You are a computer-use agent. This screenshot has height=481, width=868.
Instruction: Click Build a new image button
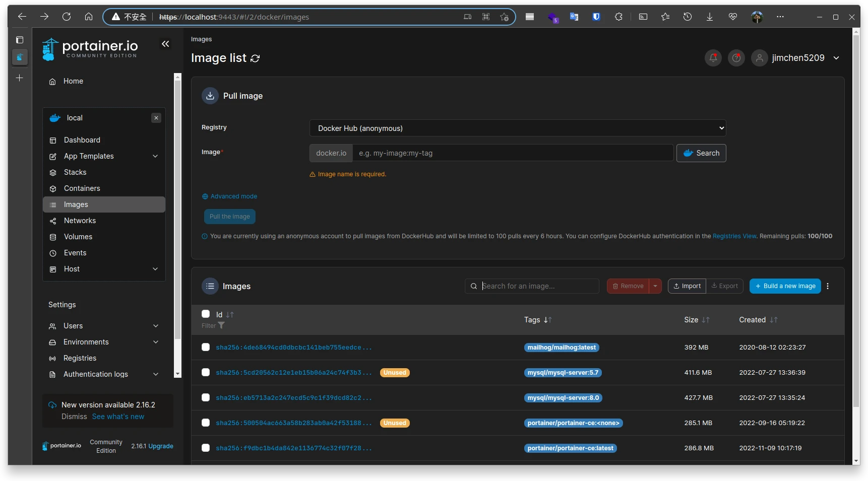tap(785, 286)
